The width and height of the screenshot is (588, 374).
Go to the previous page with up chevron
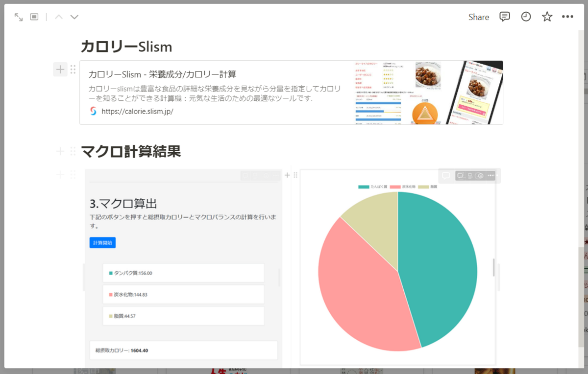coord(59,17)
